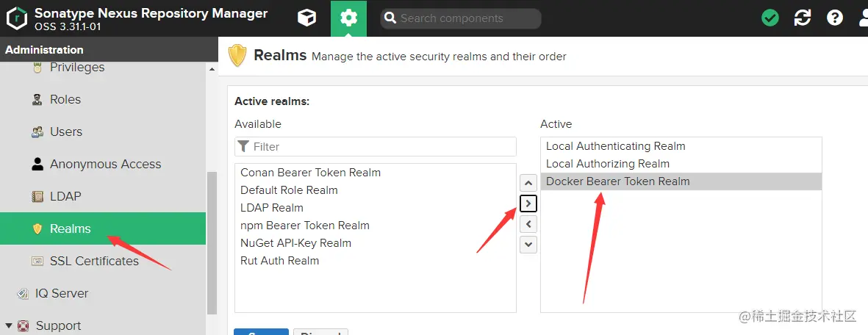Click the Realms shield icon in page header

click(x=237, y=56)
